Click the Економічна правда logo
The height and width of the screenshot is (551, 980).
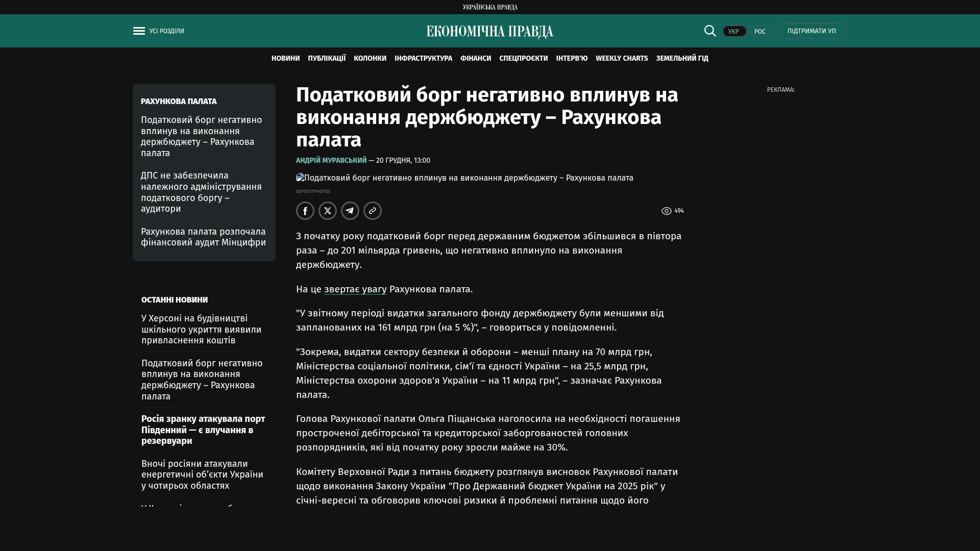click(489, 32)
